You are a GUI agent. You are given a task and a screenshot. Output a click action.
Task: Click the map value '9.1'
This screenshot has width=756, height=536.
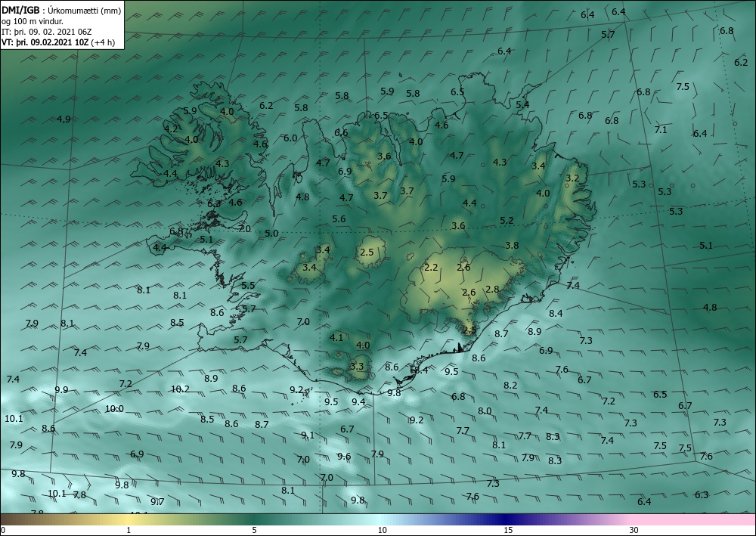(308, 435)
